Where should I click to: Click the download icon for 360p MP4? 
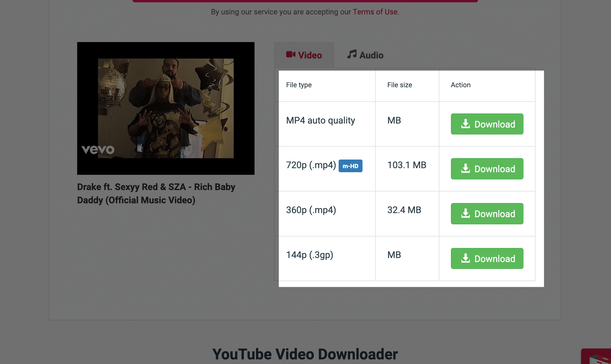(466, 213)
